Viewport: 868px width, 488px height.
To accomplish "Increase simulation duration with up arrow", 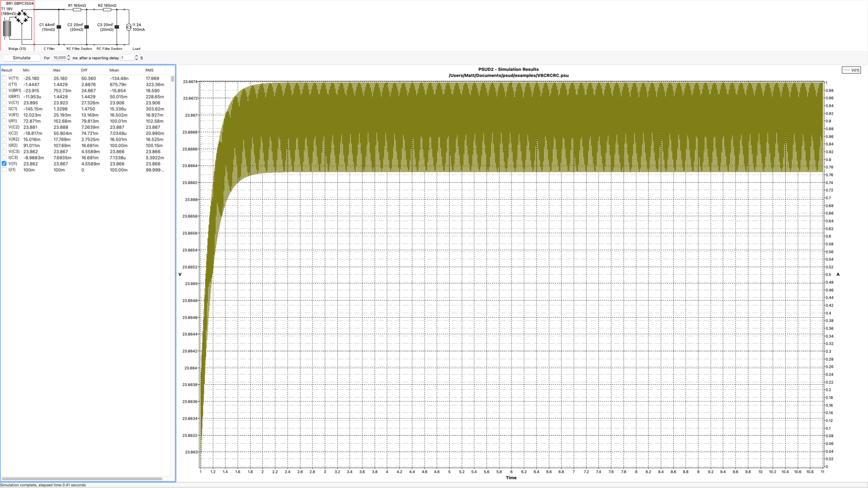I will 69,56.
